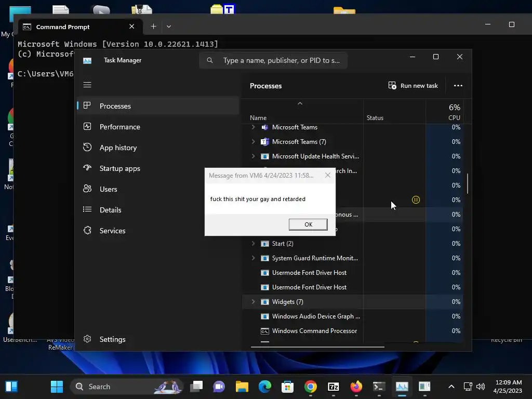This screenshot has height=399, width=532.
Task: Expand the Microsoft Teams (7) process group
Action: pyautogui.click(x=253, y=141)
